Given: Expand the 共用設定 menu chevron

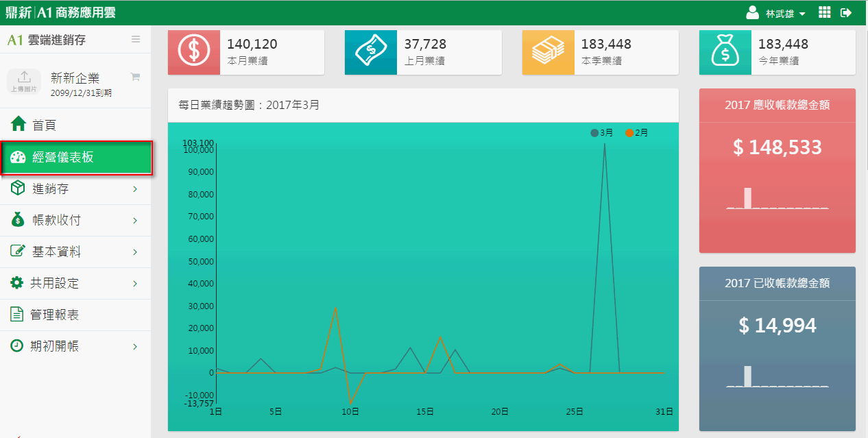Looking at the screenshot, I should click(x=135, y=284).
